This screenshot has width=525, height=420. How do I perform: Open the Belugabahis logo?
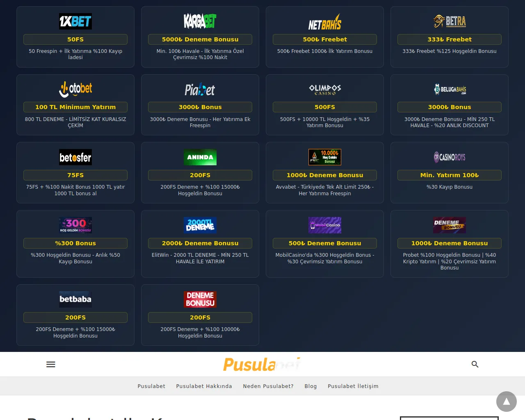[449, 89]
